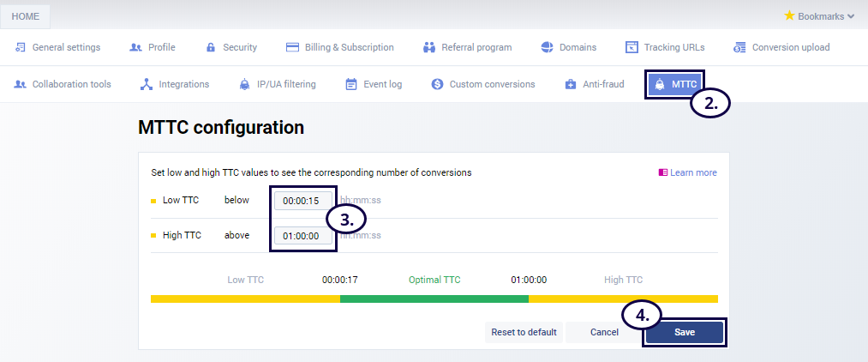Click the Referral program icon
The image size is (868, 362).
point(429,47)
